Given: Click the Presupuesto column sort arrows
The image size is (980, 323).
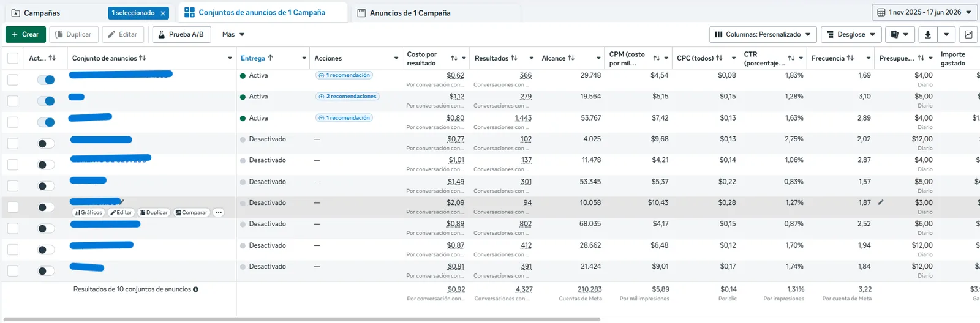Looking at the screenshot, I should (921, 58).
